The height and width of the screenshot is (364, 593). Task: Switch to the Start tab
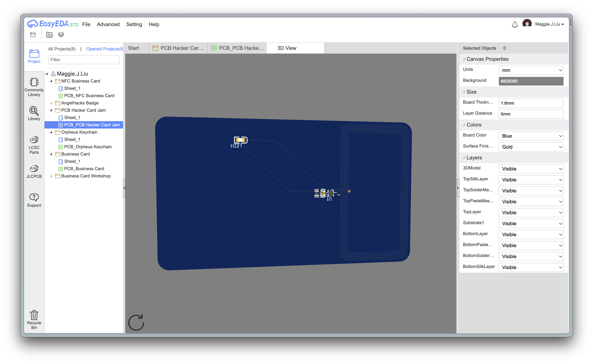click(137, 48)
